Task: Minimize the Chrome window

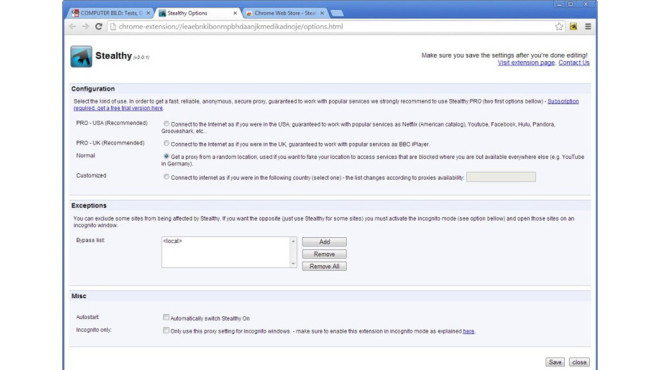Action: [559, 4]
